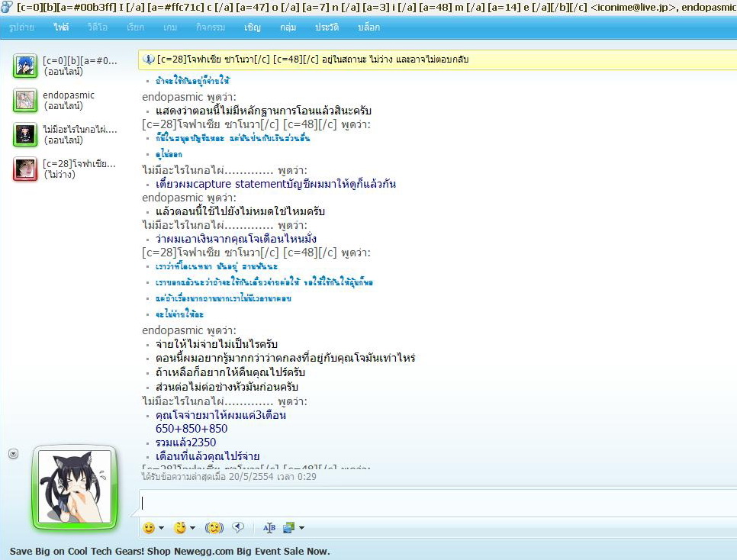The height and width of the screenshot is (560, 737).
Task: Open the emoticon picker smiley icon
Action: [149, 528]
